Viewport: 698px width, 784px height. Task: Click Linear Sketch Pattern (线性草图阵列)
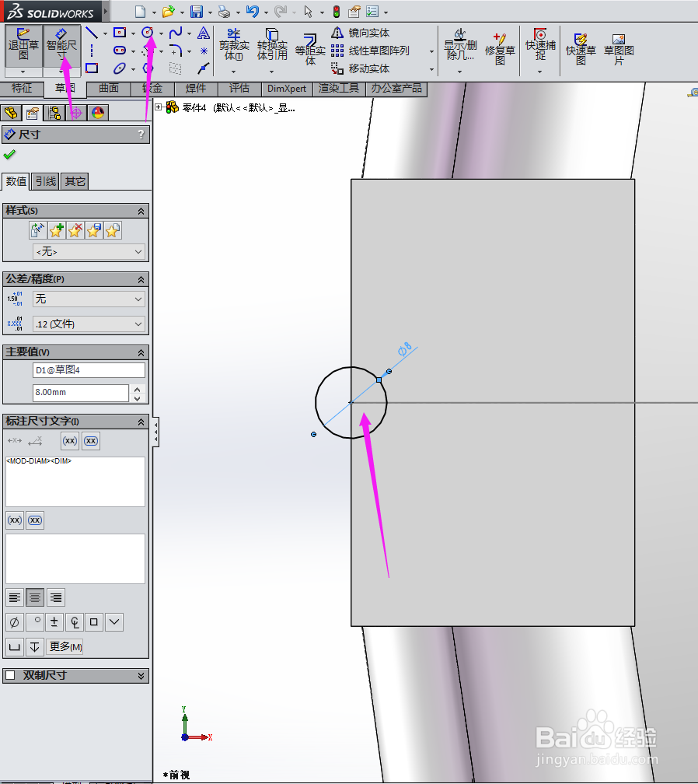pyautogui.click(x=370, y=51)
